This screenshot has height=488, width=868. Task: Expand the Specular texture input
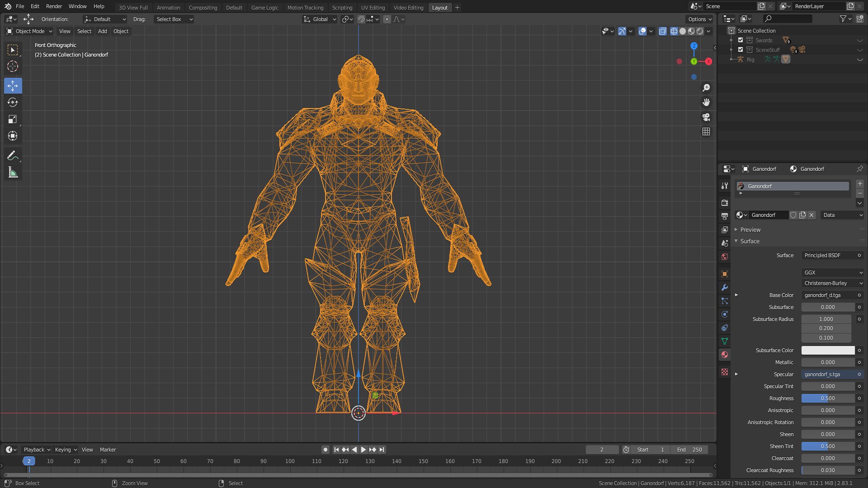[736, 374]
